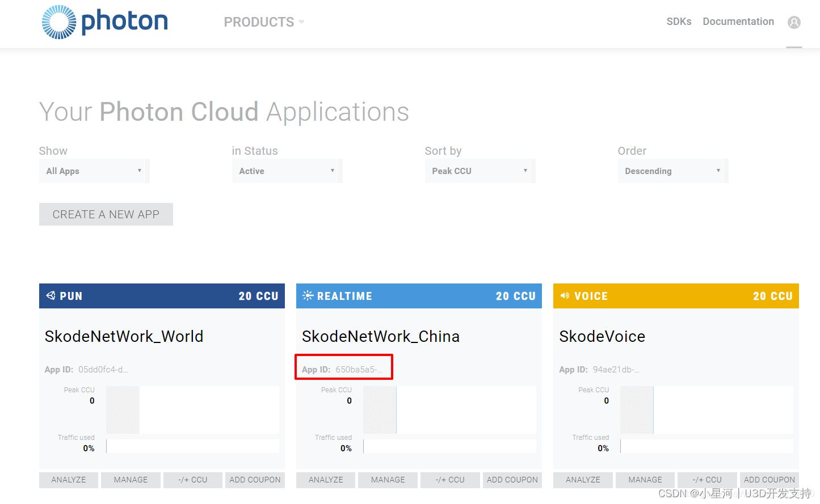Click ADD COUPON for SkodeNetWork_World
This screenshot has height=504, width=820.
pos(255,480)
